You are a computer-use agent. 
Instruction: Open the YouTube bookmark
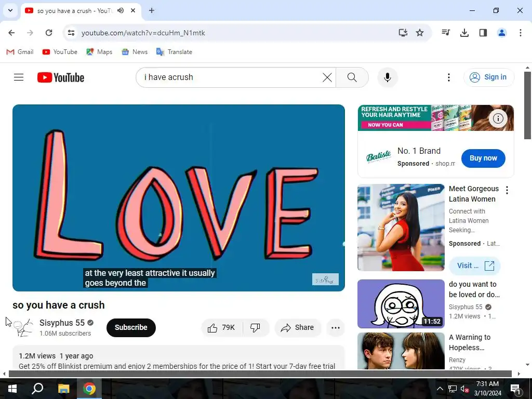[x=60, y=52]
